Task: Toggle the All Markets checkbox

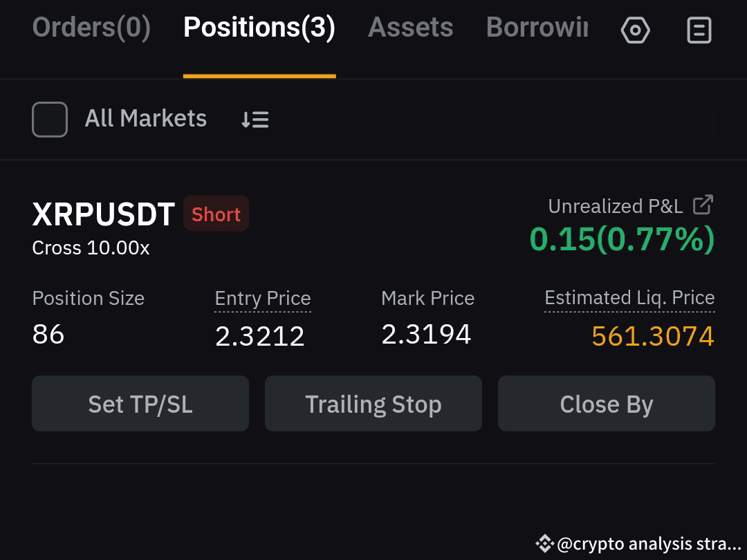Action: (x=50, y=120)
